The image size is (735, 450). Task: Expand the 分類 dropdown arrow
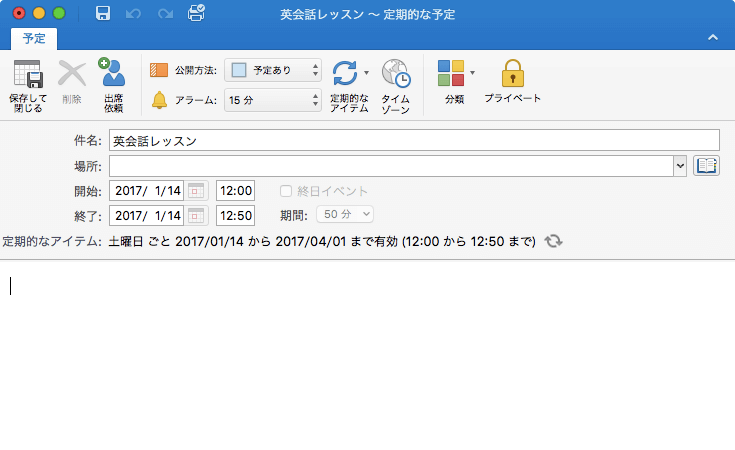(x=472, y=73)
